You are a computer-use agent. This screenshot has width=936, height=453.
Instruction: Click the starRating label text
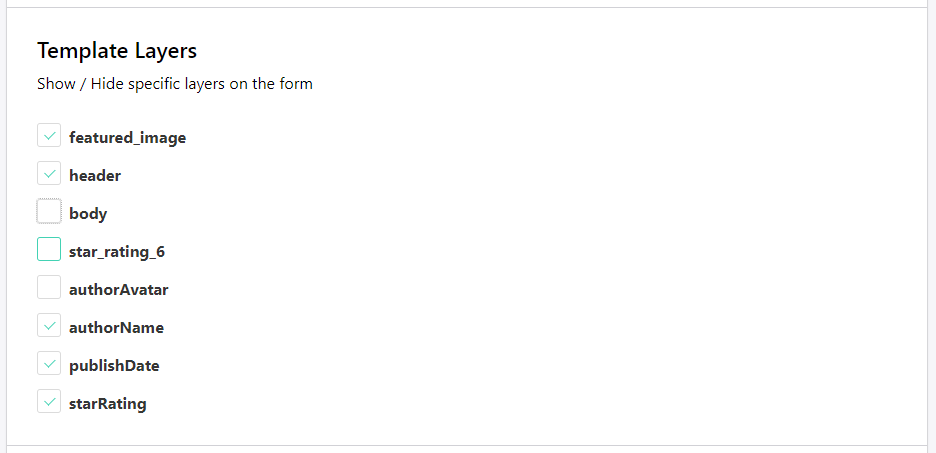pyautogui.click(x=107, y=404)
